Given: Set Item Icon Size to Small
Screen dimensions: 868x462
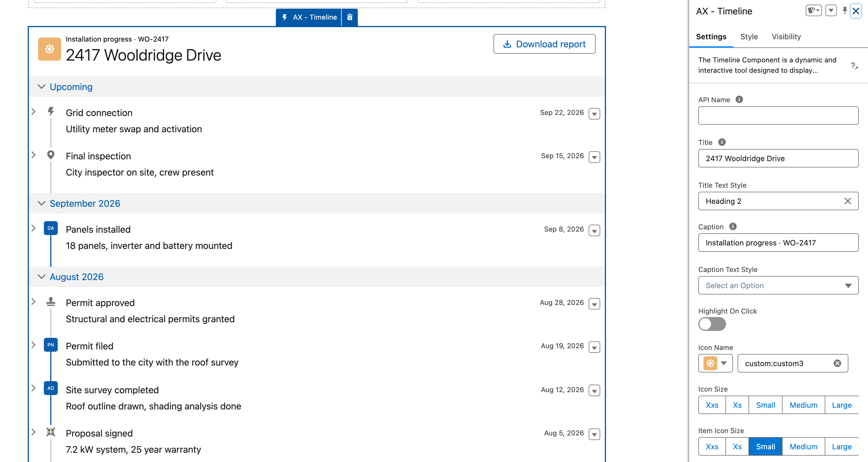Looking at the screenshot, I should (x=765, y=447).
